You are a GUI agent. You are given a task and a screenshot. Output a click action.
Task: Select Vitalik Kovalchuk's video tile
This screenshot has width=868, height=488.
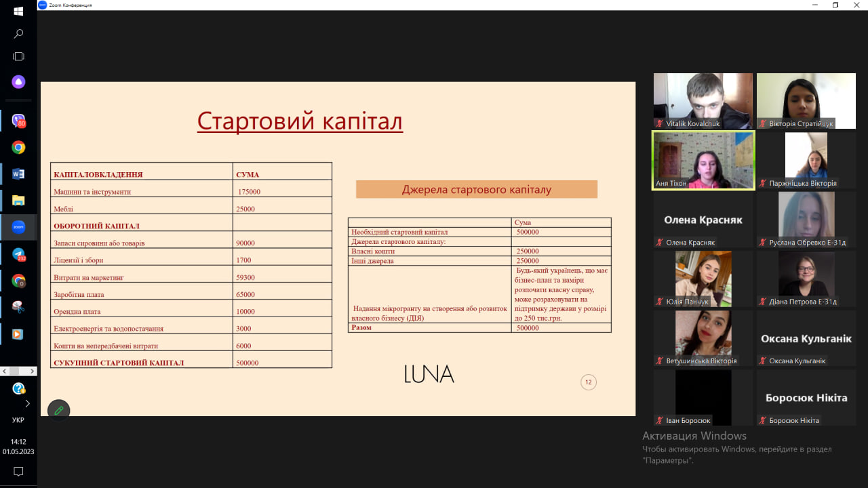tap(703, 101)
